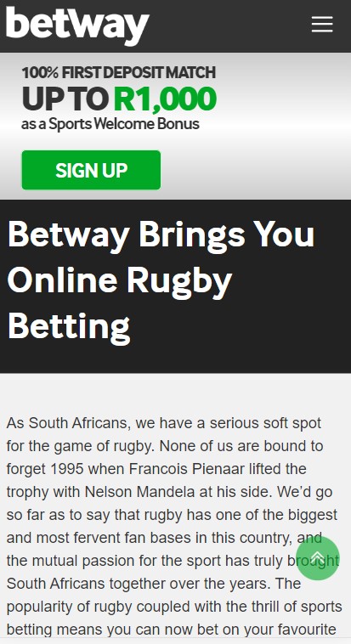Click the 'Online Rugby' heading line
The image size is (351, 644).
[x=120, y=282]
